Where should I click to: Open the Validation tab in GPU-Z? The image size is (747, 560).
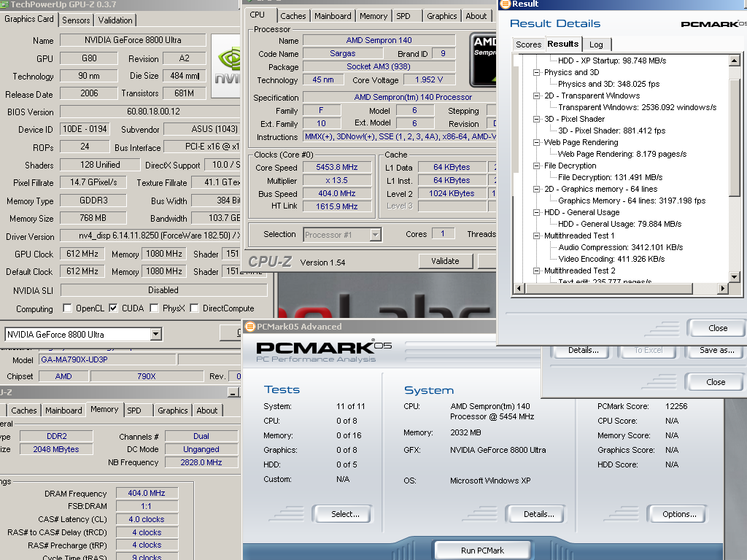pos(115,20)
